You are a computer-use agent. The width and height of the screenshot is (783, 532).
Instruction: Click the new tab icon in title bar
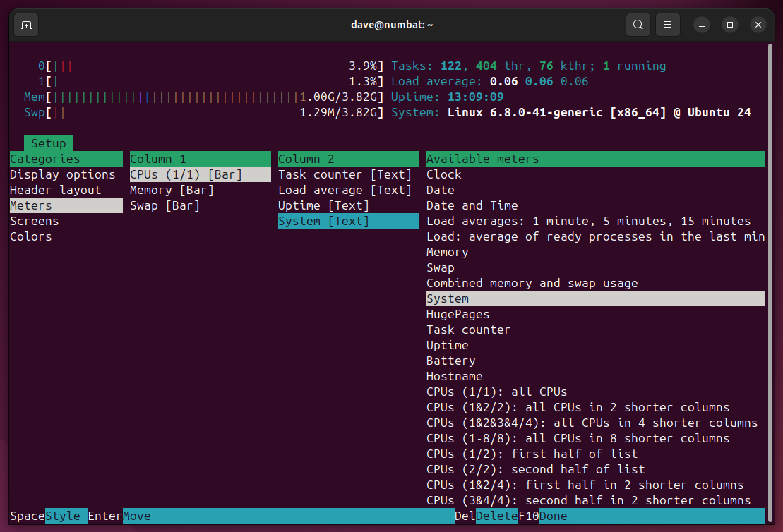pyautogui.click(x=26, y=25)
